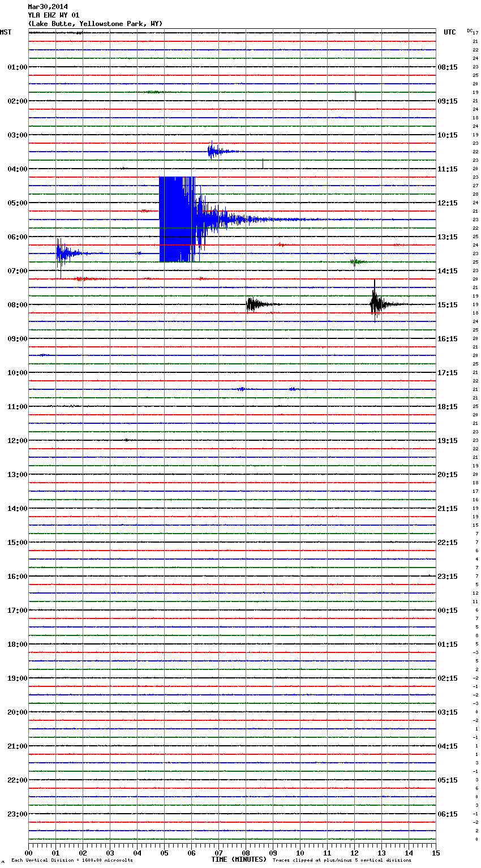Click the 17:15 UTC time label
Image resolution: width=481 pixels, height=868 pixels.
point(448,373)
